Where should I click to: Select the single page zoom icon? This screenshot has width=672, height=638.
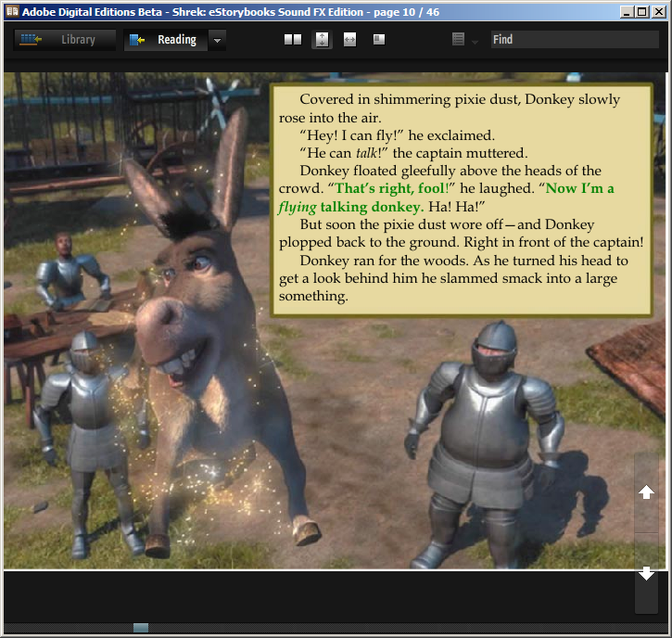379,40
